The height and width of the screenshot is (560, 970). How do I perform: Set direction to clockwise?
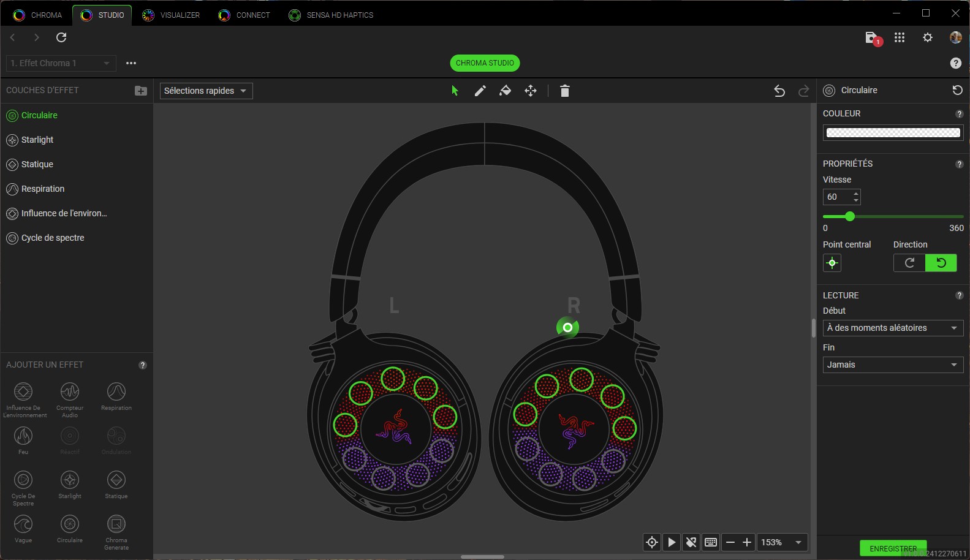coord(909,263)
